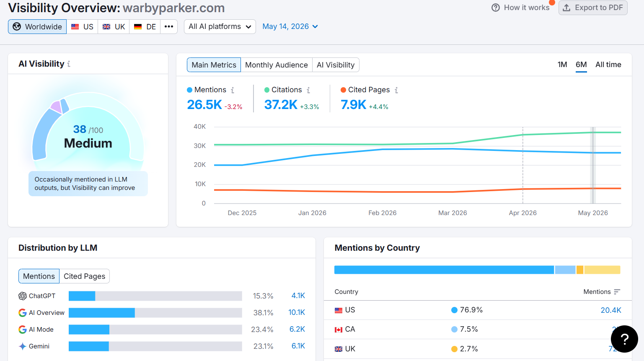Viewport: 644px width, 361px height.
Task: Toggle the Cited Pages series legend dot
Action: click(343, 90)
